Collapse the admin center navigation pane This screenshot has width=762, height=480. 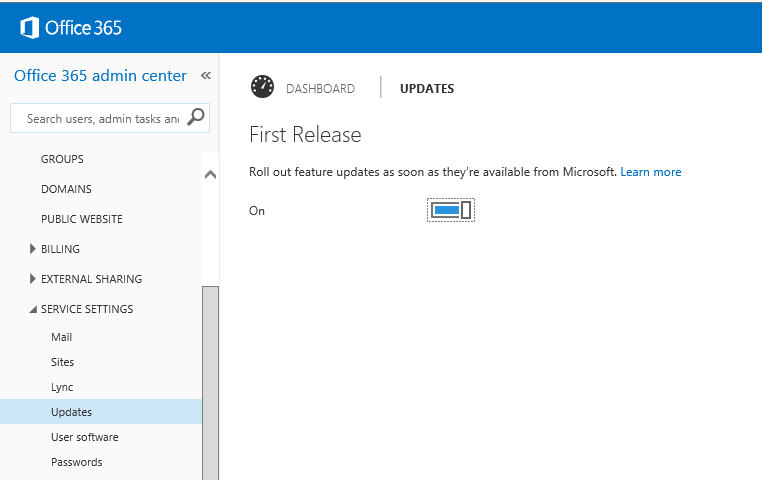click(x=206, y=76)
